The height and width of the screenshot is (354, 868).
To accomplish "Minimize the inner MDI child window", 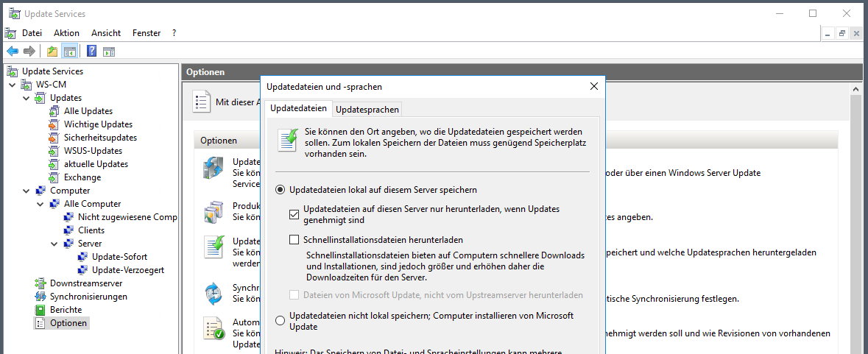I will pyautogui.click(x=828, y=33).
